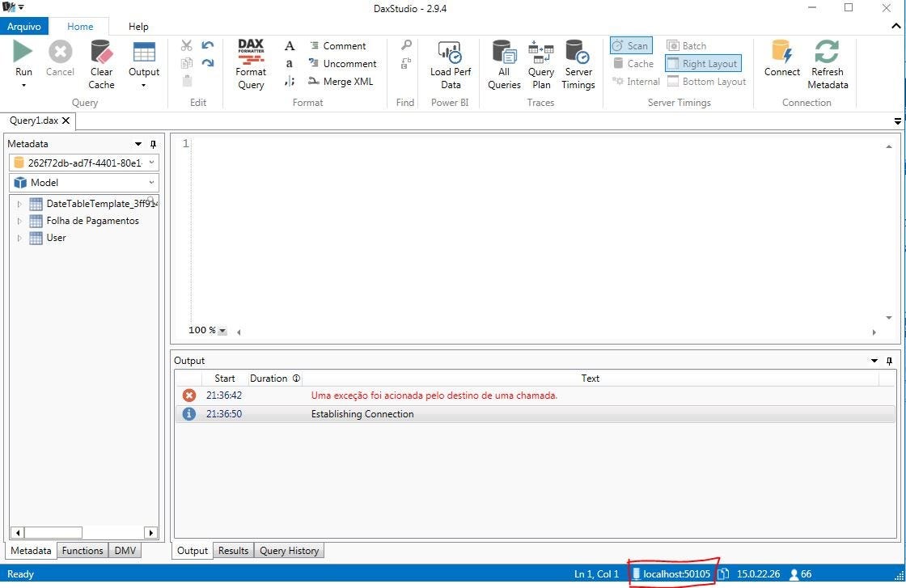Open the Arquivo file menu

click(x=24, y=26)
